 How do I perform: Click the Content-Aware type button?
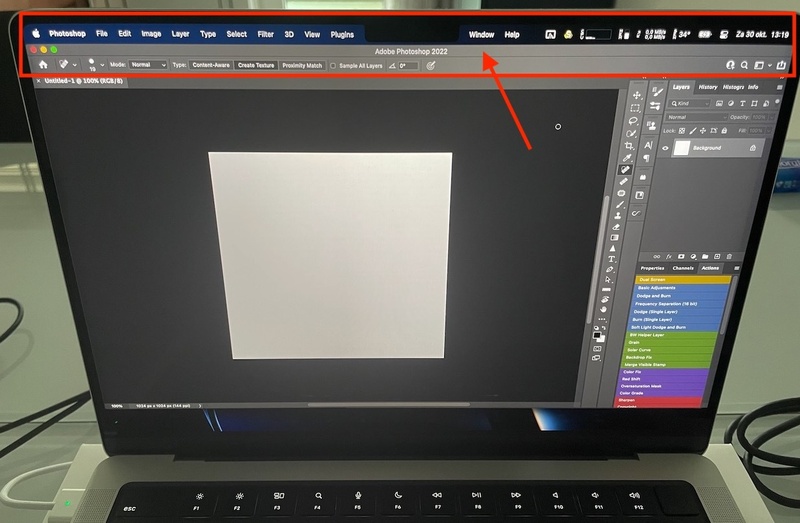[211, 65]
